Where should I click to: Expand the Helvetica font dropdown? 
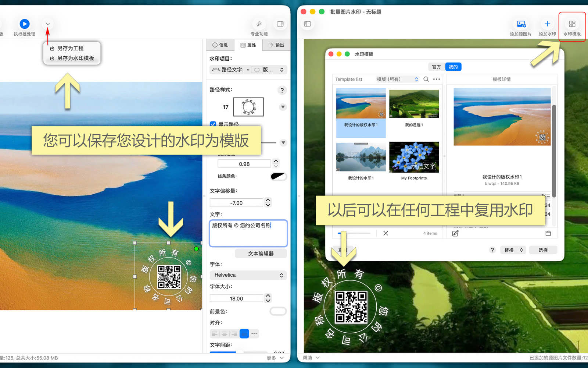coord(248,275)
